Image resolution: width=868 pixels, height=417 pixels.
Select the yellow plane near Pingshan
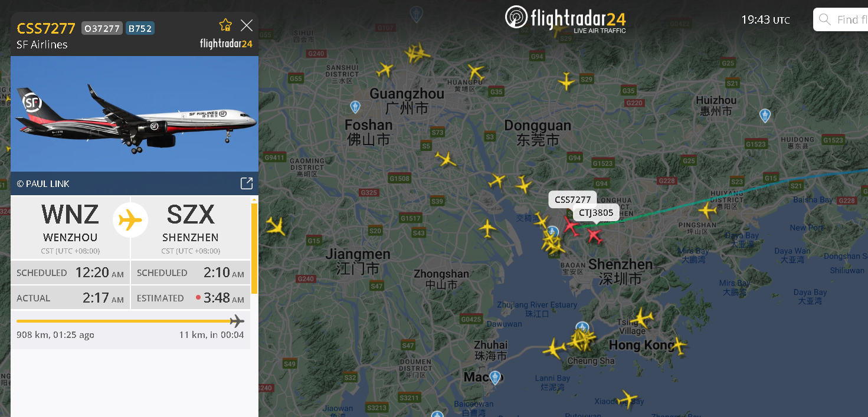(x=707, y=209)
